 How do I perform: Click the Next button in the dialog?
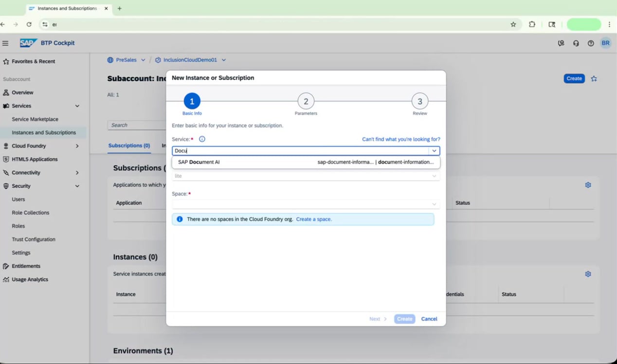pyautogui.click(x=378, y=319)
